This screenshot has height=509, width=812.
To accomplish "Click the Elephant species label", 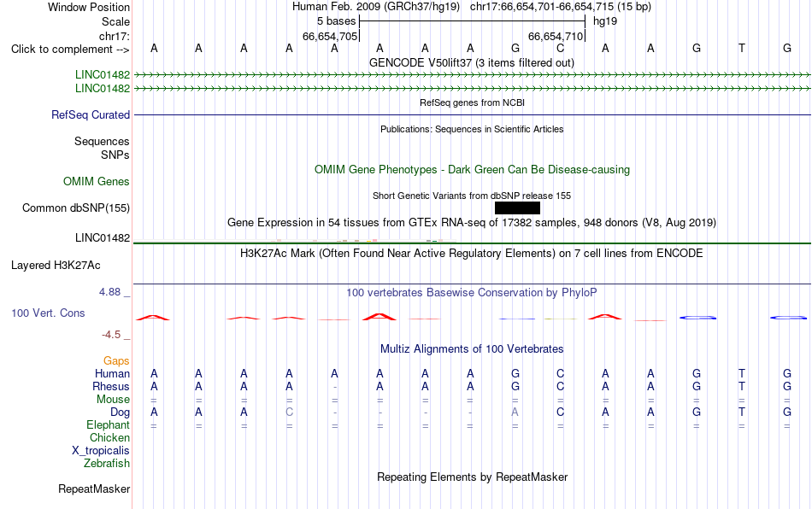I will (108, 424).
